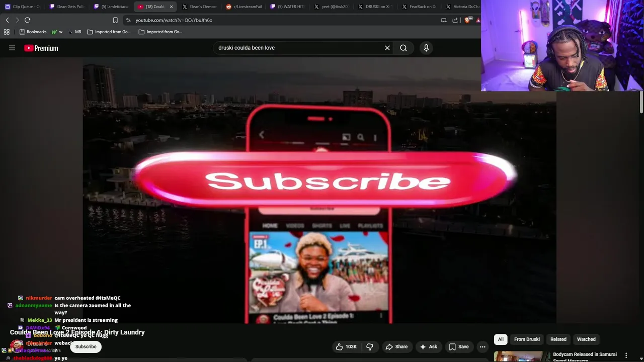Switch to yeet (@Awk20 X tab
This screenshot has width=644, height=362.
point(333,7)
